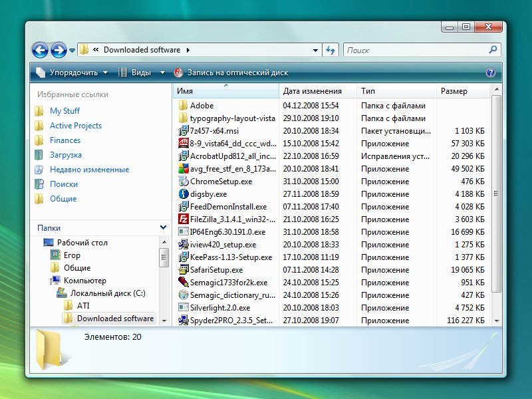Select the ATI 8-9_vista64 driver icon
This screenshot has width=532, height=399.
coord(184,143)
